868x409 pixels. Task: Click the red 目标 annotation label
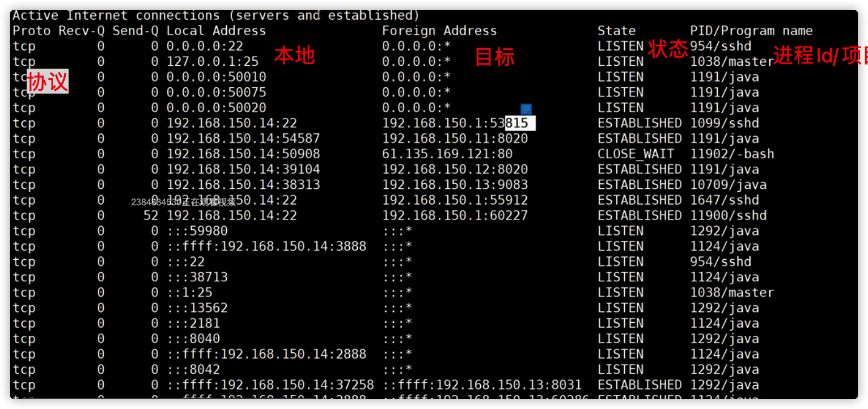coord(494,57)
